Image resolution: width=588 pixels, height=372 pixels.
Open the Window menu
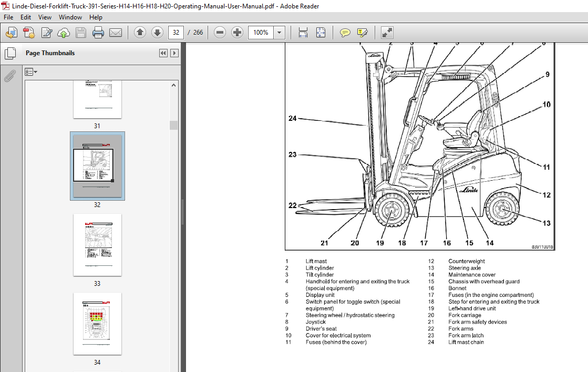coord(70,17)
